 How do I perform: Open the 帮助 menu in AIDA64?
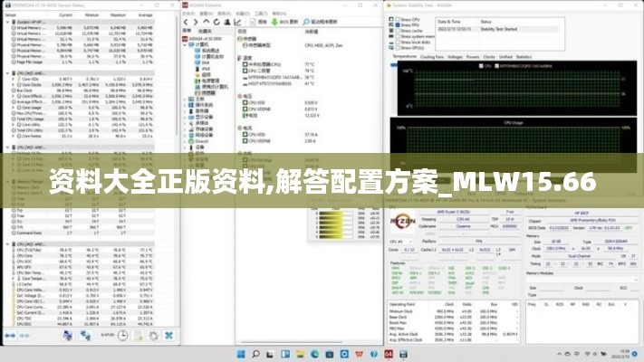[x=279, y=14]
